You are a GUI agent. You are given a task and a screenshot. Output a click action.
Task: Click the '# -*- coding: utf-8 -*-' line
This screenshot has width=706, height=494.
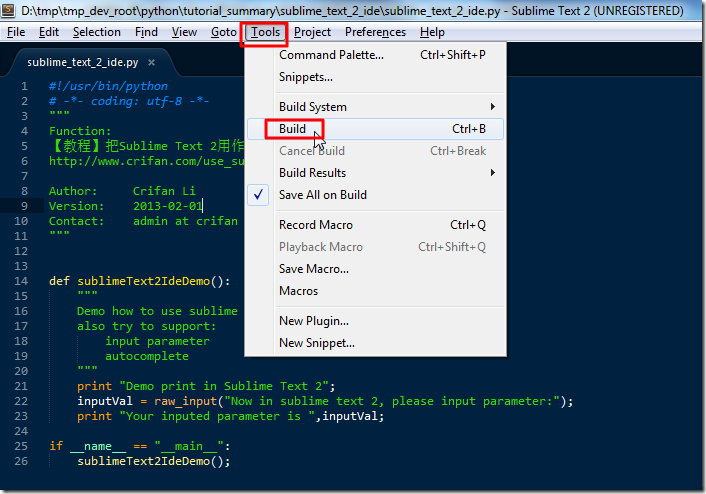[129, 101]
